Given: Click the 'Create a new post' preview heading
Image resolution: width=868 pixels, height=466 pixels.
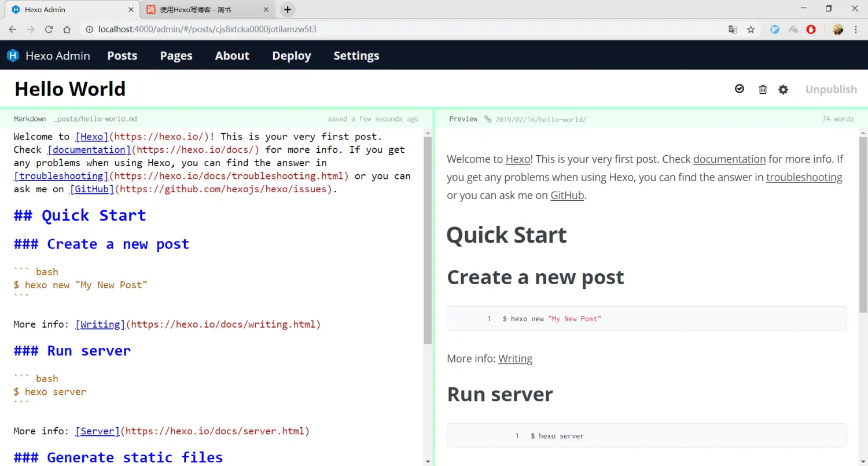Looking at the screenshot, I should pos(535,277).
